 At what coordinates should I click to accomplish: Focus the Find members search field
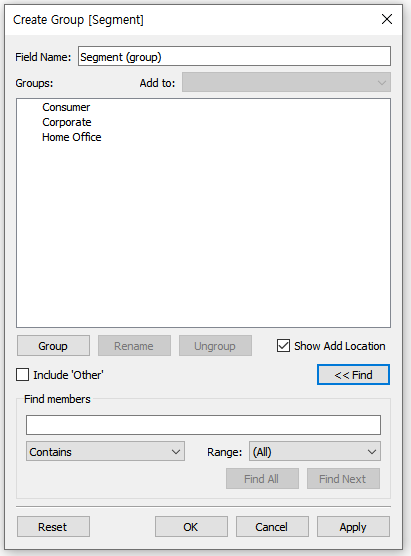pos(203,425)
